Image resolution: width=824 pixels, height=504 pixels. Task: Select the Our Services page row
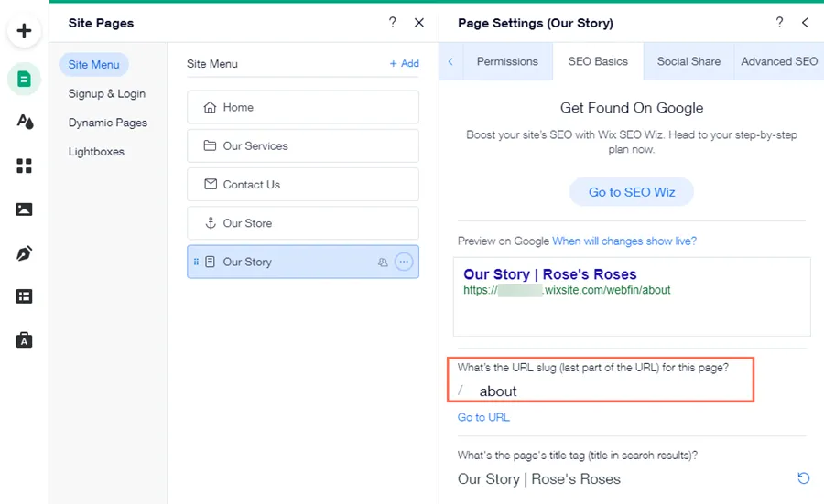pyautogui.click(x=303, y=145)
